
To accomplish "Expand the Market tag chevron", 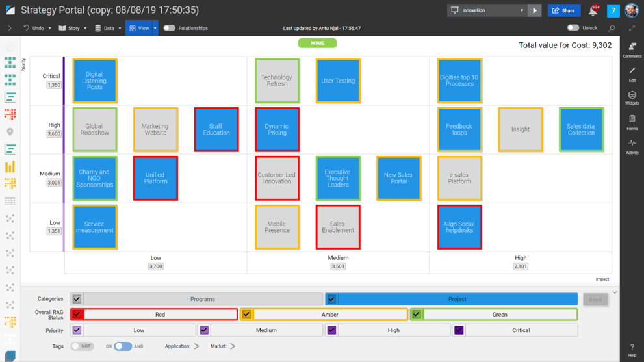I will coord(233,346).
